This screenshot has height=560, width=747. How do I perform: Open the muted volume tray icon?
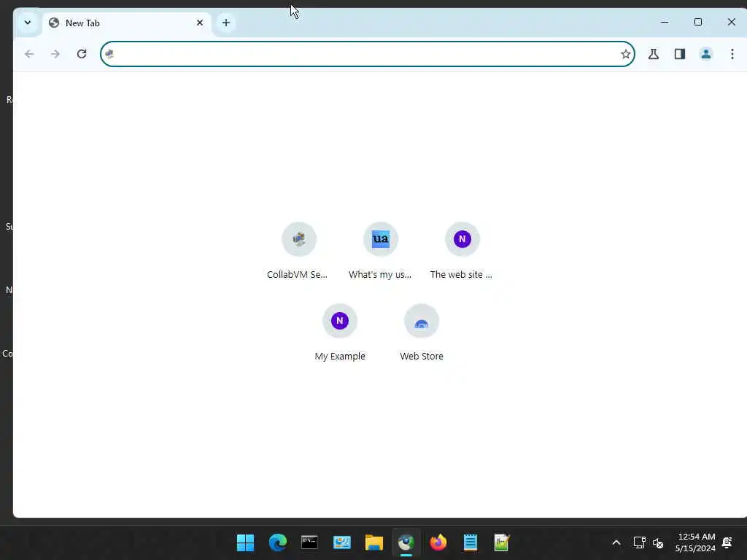point(658,542)
